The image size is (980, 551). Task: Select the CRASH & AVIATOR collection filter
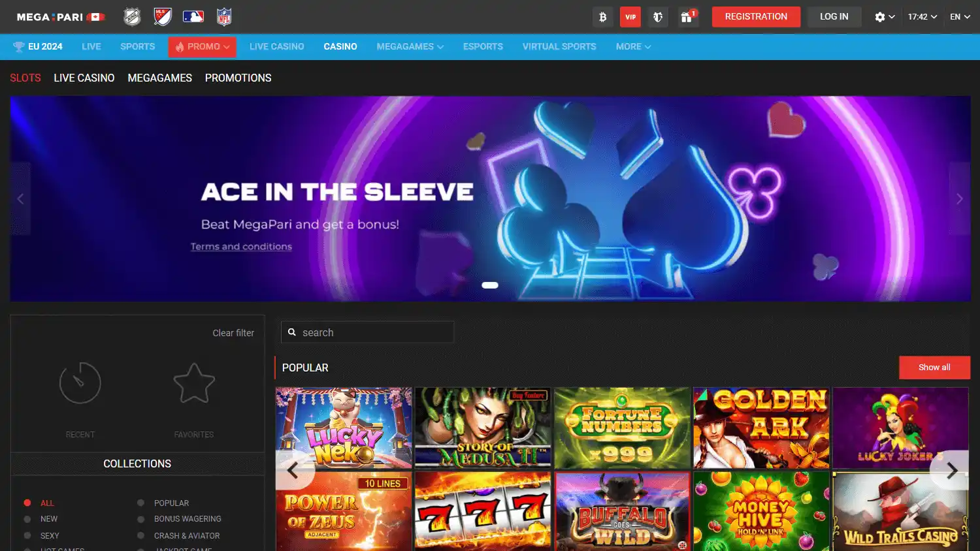(x=178, y=536)
